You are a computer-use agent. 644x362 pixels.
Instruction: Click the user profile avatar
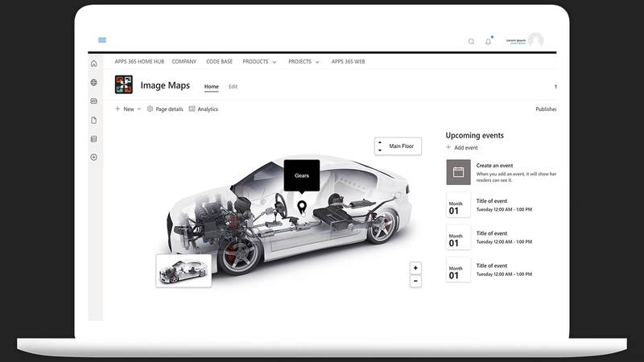pyautogui.click(x=536, y=40)
